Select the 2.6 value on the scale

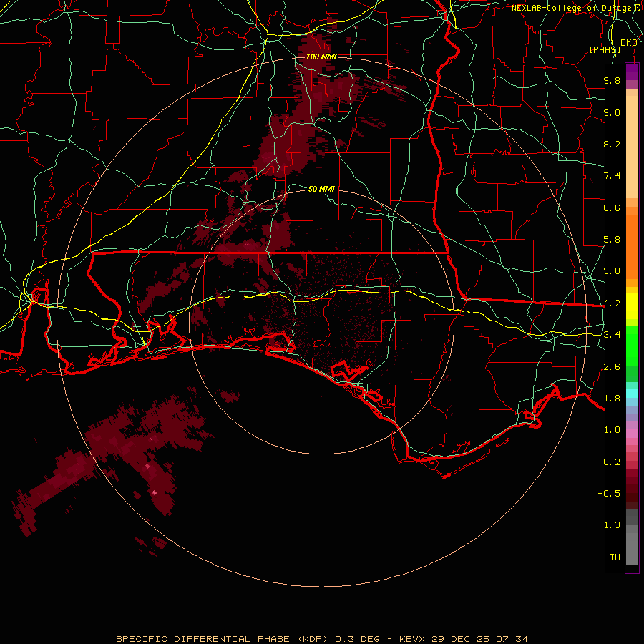click(612, 367)
